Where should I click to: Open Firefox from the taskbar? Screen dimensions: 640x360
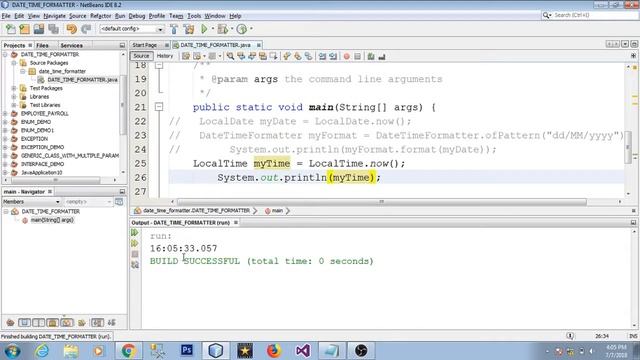(274, 351)
